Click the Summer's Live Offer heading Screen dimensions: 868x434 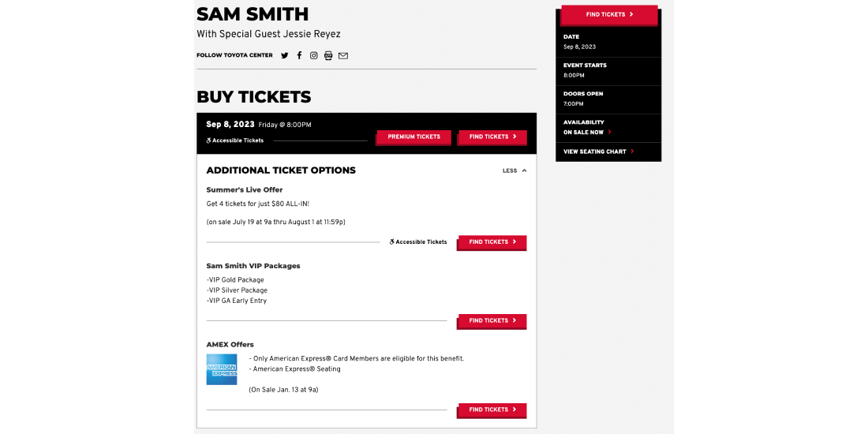[244, 190]
